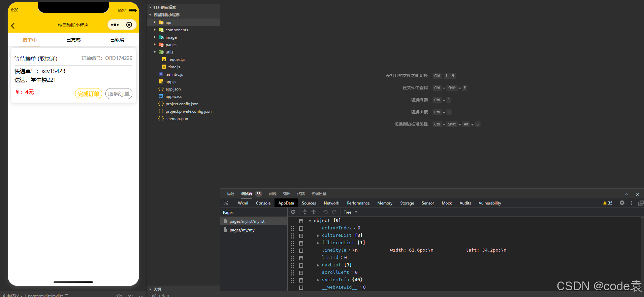
Task: Go back using the simulator's back arrow
Action: pyautogui.click(x=13, y=26)
